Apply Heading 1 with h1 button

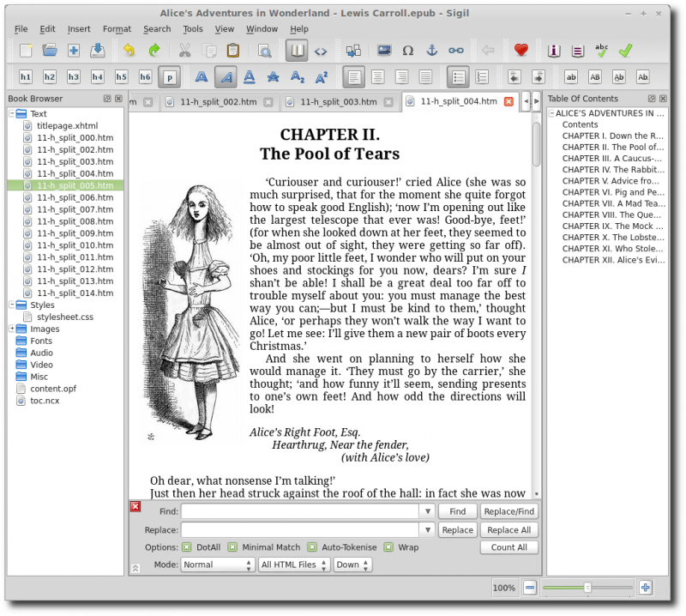tap(26, 77)
